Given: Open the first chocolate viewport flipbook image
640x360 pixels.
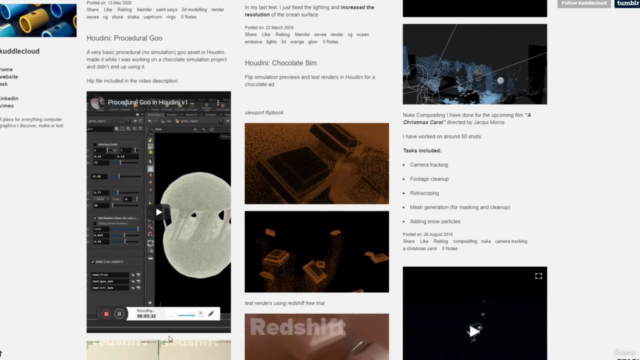Looking at the screenshot, I should 317,164.
